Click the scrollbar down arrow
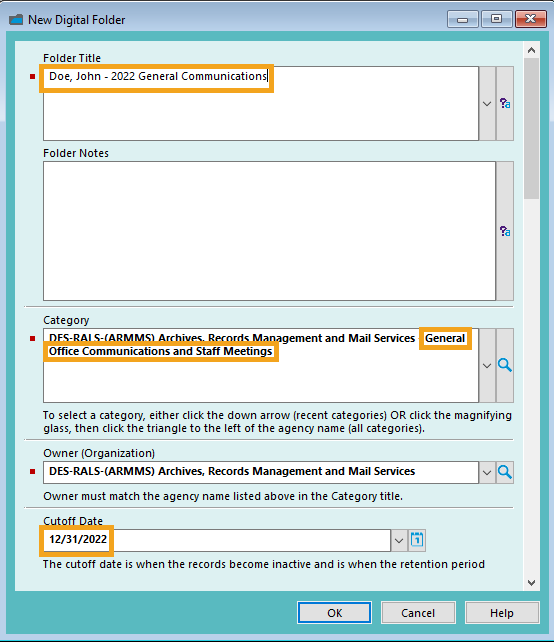The width and height of the screenshot is (554, 642). coord(531,582)
